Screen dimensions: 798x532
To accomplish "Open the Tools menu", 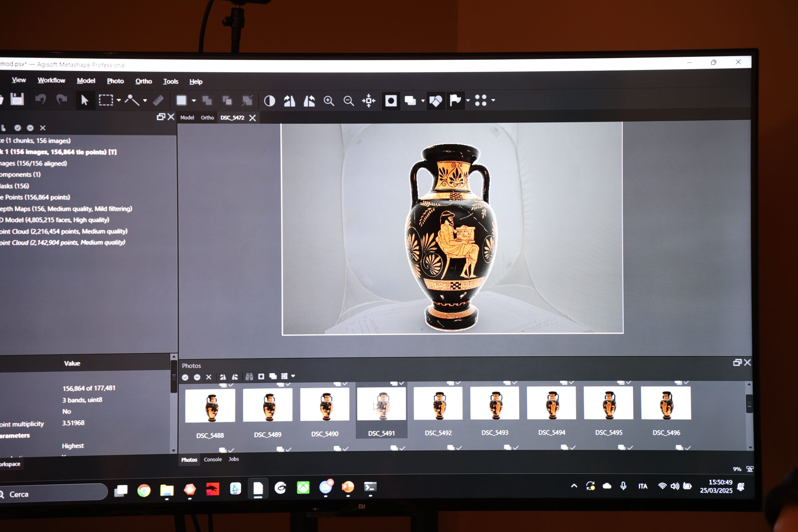I will 171,81.
